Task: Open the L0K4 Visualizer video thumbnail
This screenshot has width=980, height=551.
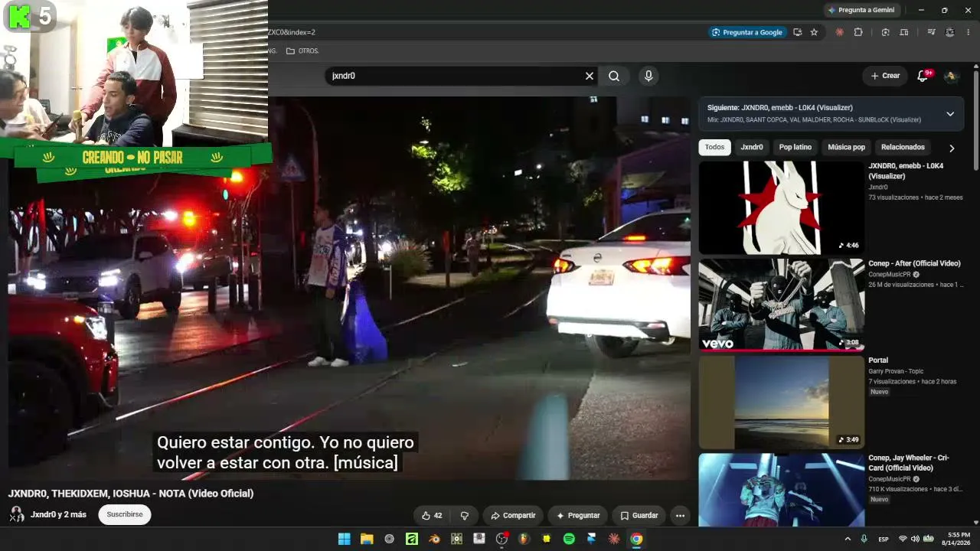Action: point(781,207)
